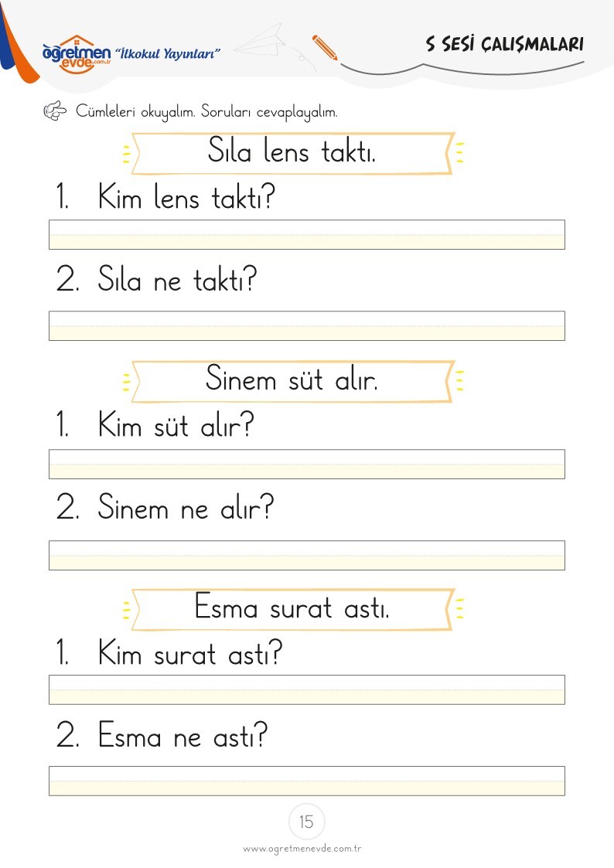Click answer line under Esma ne astı?
The height and width of the screenshot is (868, 614).
coord(307,781)
